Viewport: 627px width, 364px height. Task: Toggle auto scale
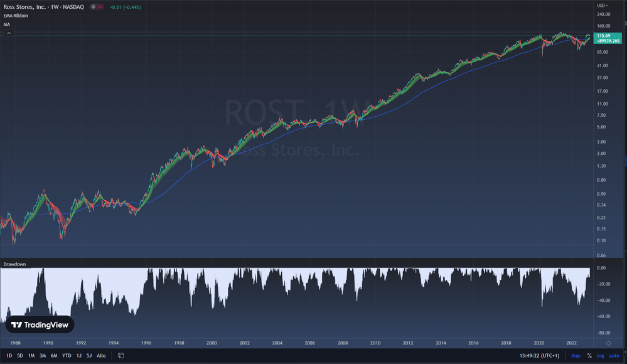pyautogui.click(x=614, y=355)
